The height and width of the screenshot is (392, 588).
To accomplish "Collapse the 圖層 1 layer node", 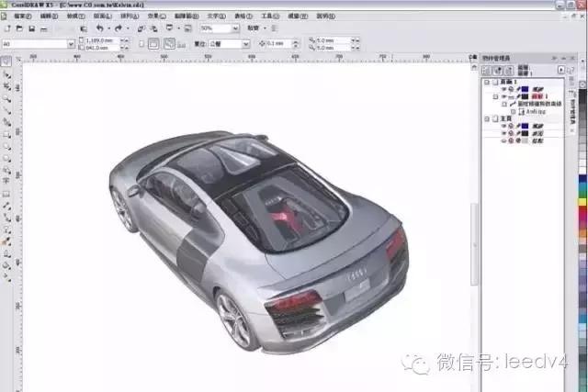I will (x=496, y=96).
